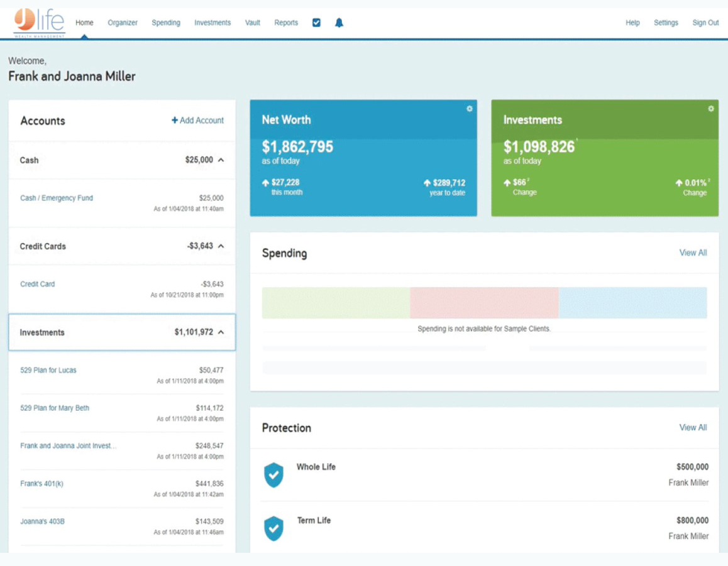View all Protection policies
The height and width of the screenshot is (566, 728).
click(x=693, y=427)
